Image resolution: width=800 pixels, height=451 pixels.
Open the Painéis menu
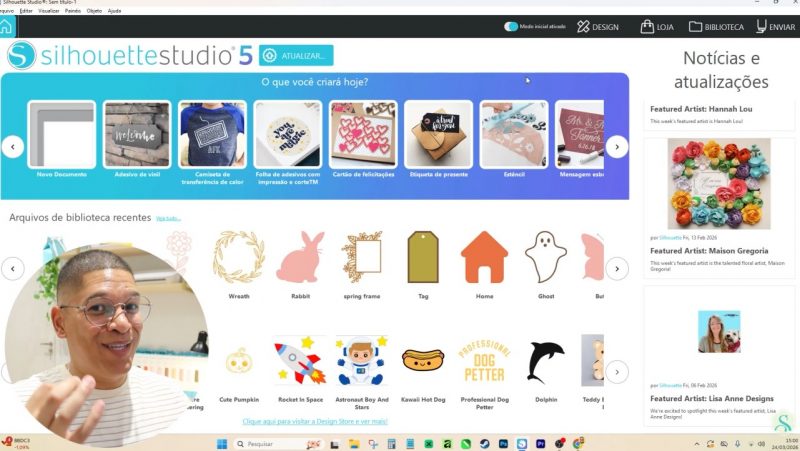pos(73,11)
